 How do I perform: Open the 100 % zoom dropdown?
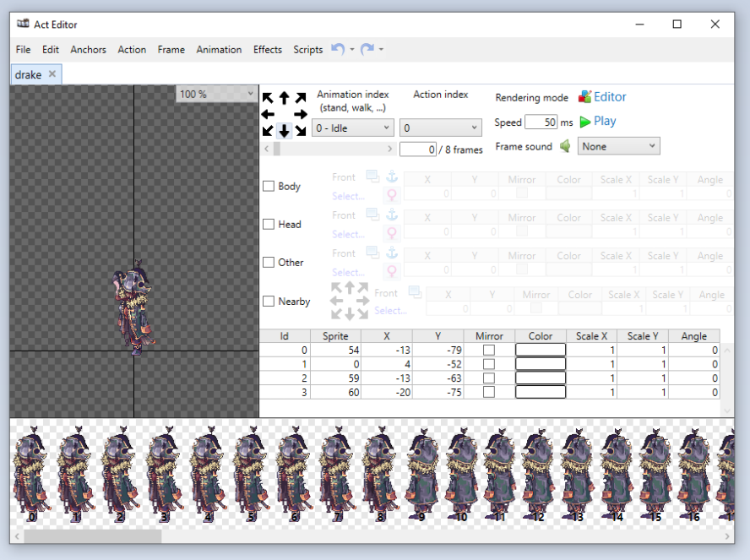[x=216, y=94]
